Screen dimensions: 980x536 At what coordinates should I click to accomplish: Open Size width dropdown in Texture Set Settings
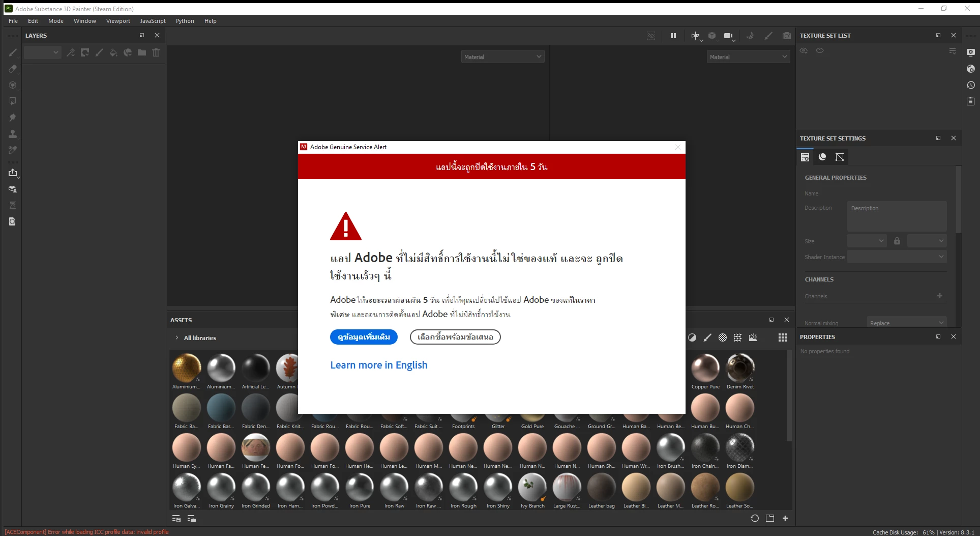pyautogui.click(x=867, y=241)
